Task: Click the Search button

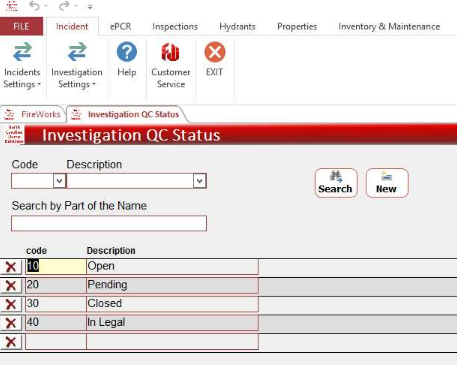Action: pos(336,183)
